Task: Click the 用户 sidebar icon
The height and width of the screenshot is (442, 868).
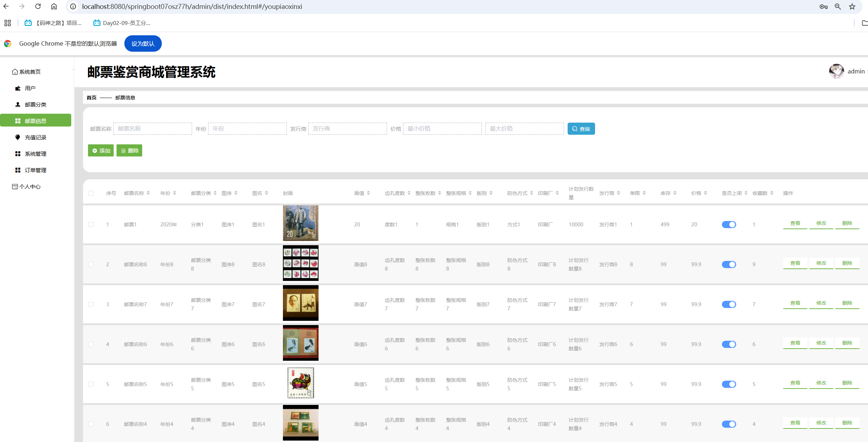Action: pos(18,88)
